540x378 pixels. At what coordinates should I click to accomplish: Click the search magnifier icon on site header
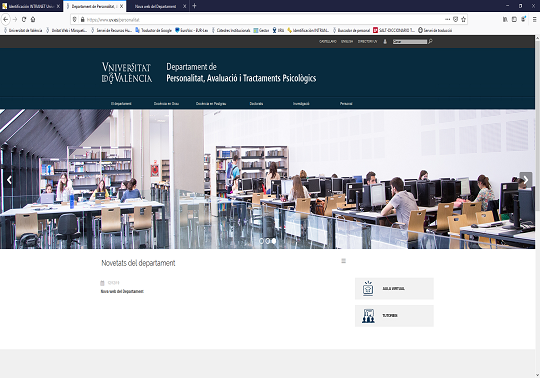[x=430, y=42]
